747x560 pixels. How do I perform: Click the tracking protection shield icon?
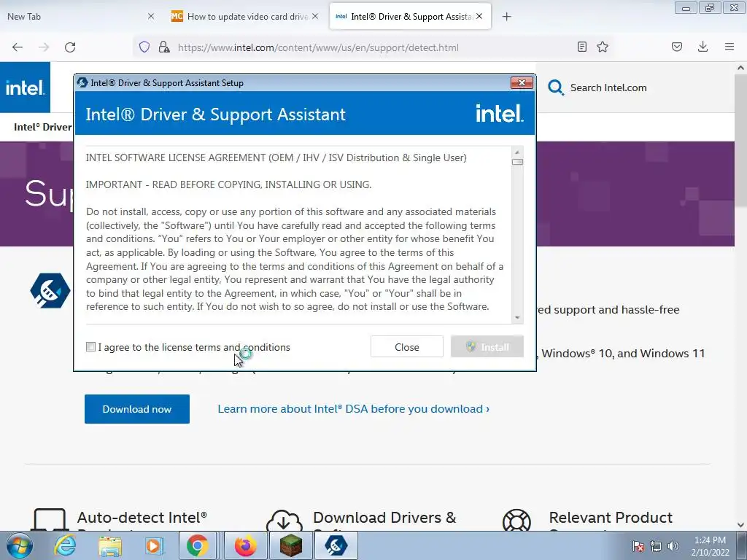(144, 47)
